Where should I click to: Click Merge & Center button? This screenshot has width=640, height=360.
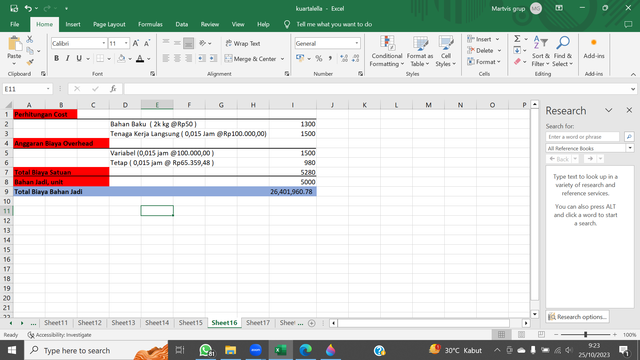tap(251, 59)
